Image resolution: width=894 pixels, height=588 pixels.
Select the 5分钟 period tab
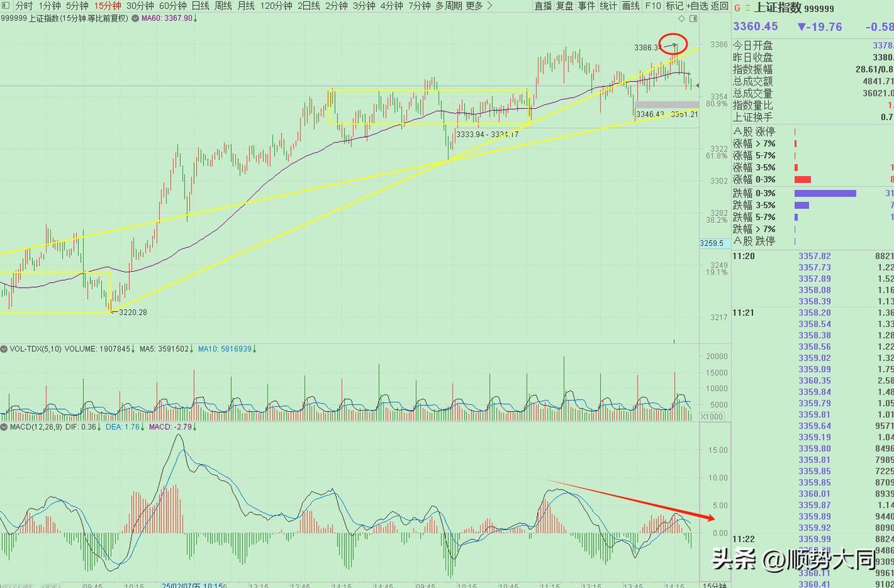[x=77, y=6]
